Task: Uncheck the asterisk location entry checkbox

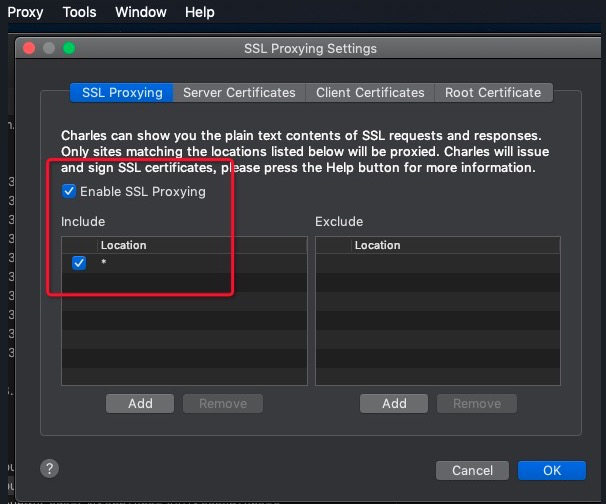Action: [79, 263]
